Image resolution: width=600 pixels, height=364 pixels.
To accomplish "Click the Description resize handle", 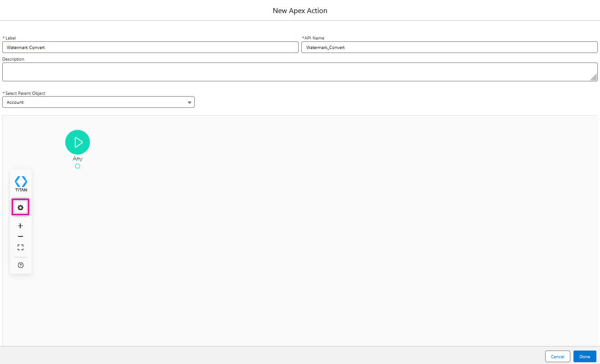I will click(594, 78).
